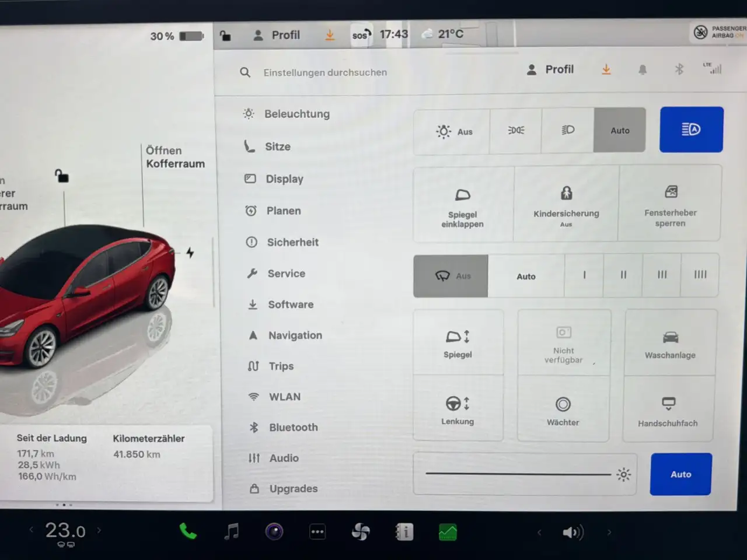Screen dimensions: 747x560
Task: Toggle automatic high beam button
Action: click(691, 129)
